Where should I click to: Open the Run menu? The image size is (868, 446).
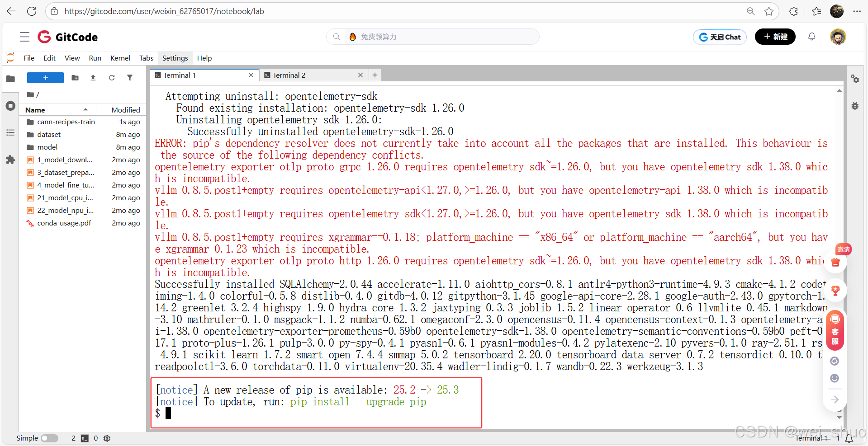tap(95, 58)
